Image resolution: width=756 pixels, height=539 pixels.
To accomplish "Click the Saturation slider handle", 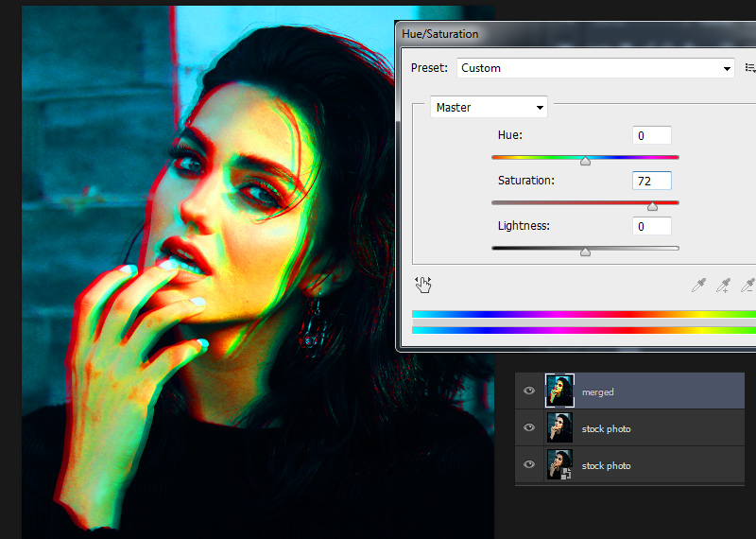I will point(652,206).
